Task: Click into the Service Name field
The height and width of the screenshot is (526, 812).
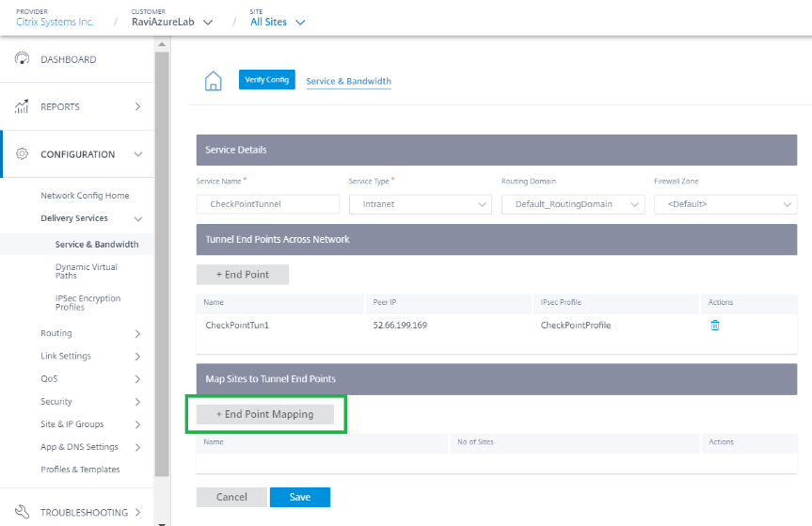Action: coord(268,204)
